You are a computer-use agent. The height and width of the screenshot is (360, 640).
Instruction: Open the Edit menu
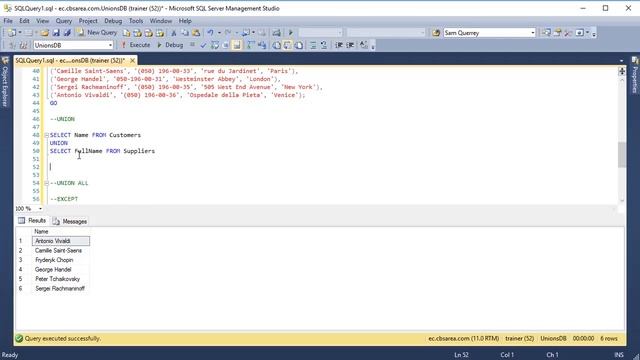24,21
